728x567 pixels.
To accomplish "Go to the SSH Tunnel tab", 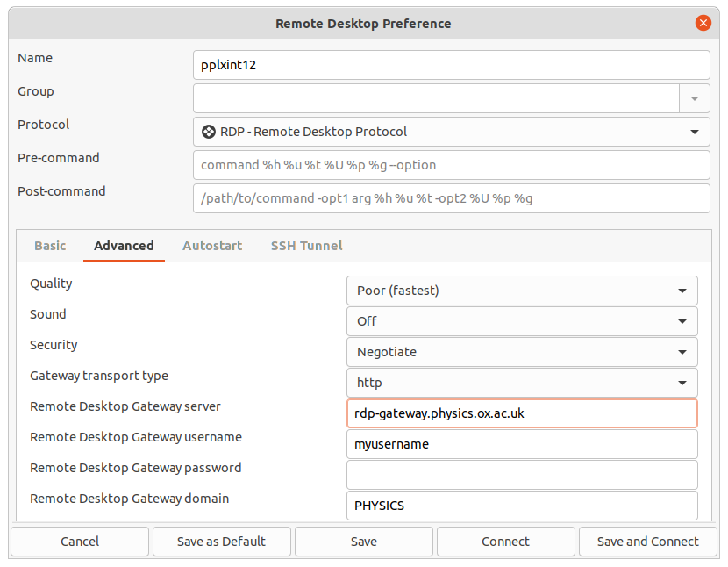I will pos(306,246).
